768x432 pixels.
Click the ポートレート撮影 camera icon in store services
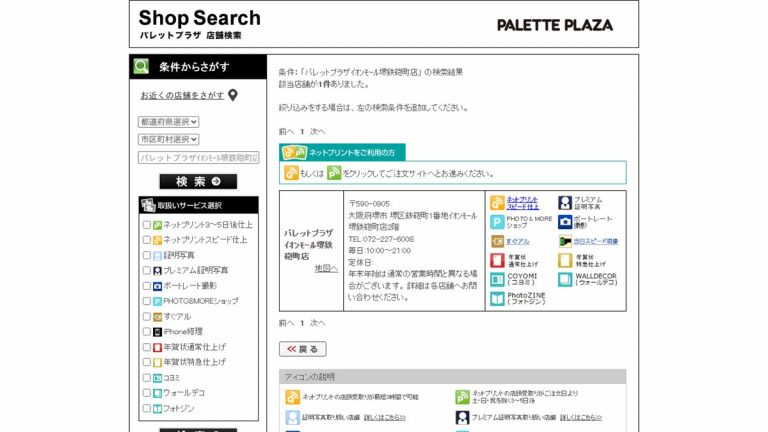pyautogui.click(x=565, y=222)
